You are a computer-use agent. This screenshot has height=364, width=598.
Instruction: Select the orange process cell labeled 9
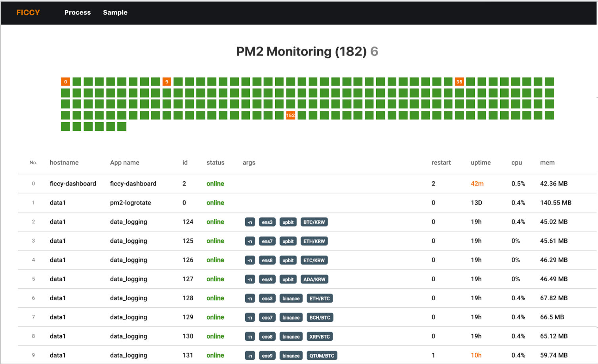tap(167, 82)
